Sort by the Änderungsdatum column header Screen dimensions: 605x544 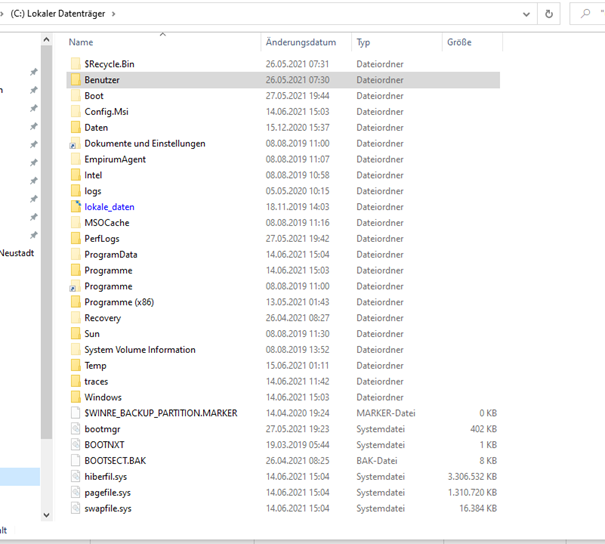(301, 42)
